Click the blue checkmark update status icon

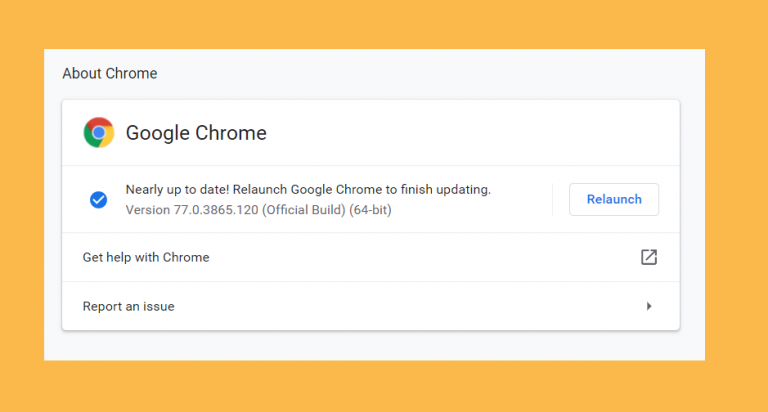pos(98,199)
